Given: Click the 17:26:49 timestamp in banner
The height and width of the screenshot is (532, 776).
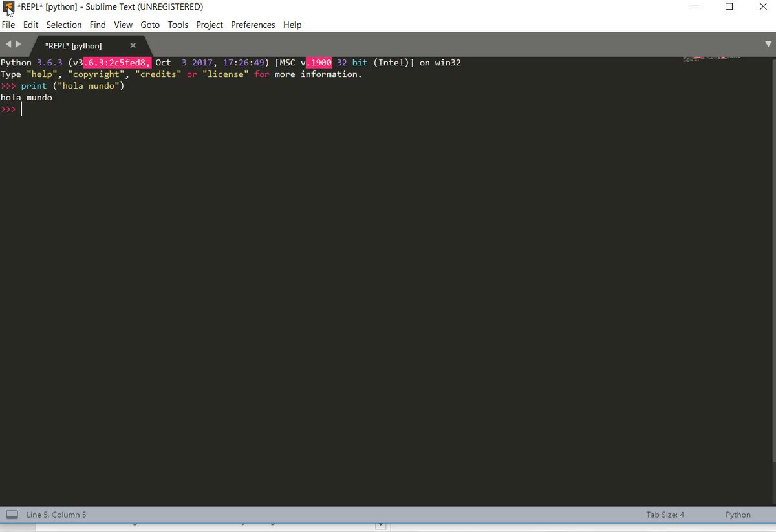Looking at the screenshot, I should pyautogui.click(x=244, y=63).
